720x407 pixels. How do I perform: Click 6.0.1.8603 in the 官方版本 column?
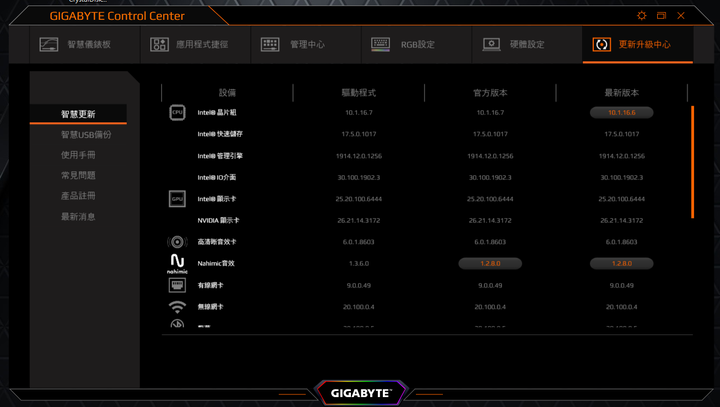490,242
